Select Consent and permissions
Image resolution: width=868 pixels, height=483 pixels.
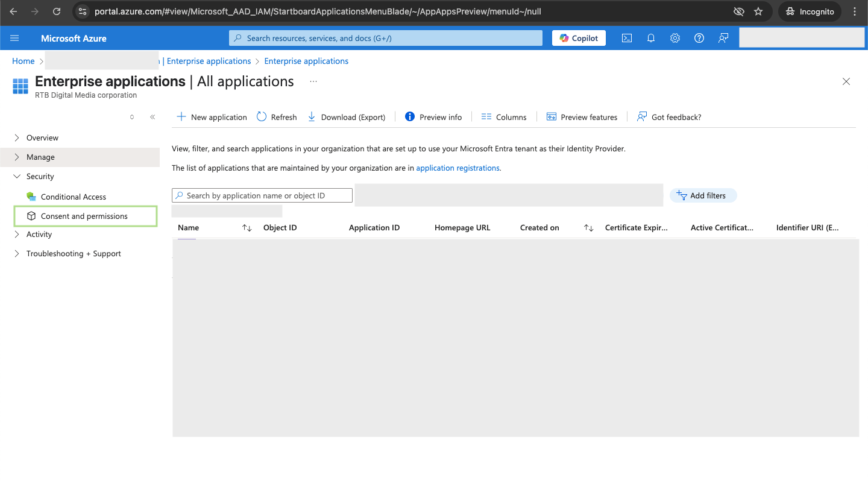(x=84, y=216)
